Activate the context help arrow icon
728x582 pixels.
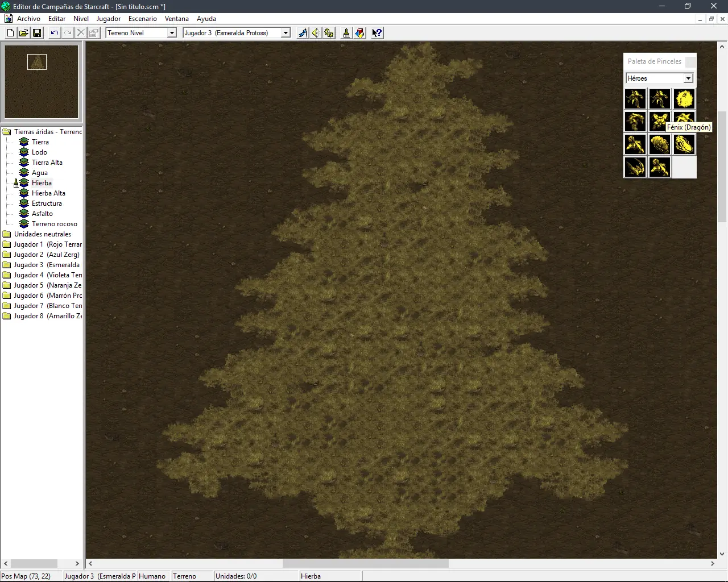click(377, 33)
